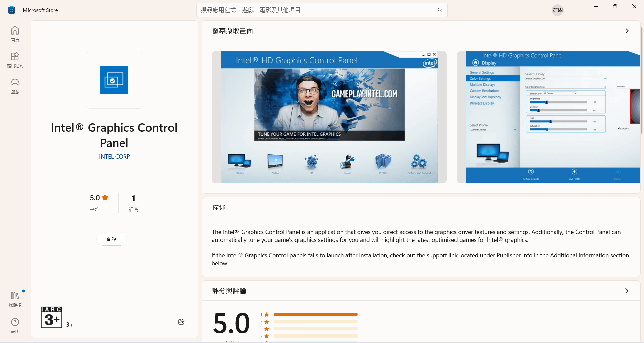644x343 pixels.
Task: Open the Apps section in sidebar
Action: [15, 60]
